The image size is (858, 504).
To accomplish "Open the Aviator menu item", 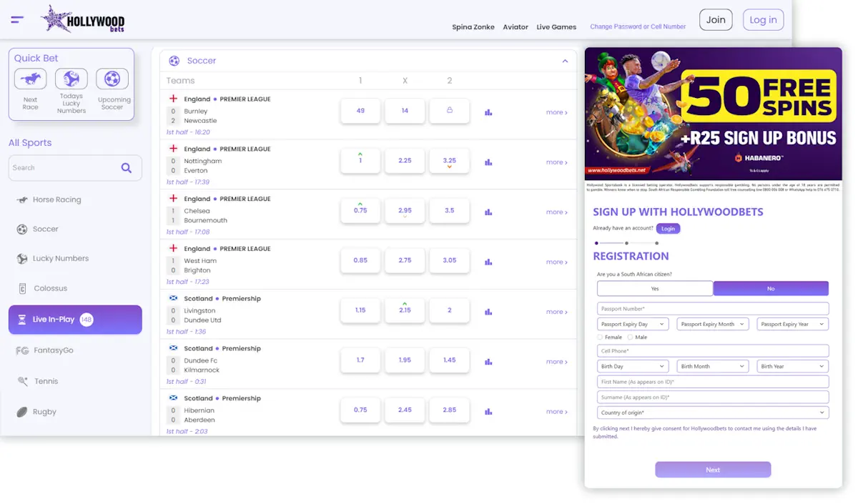I will [x=515, y=26].
